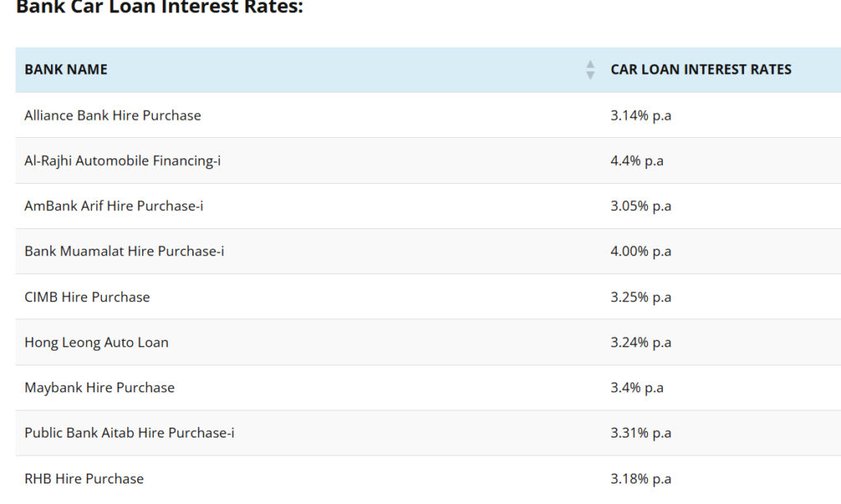Select Al-Rajhi Automobile Financing-i entry
Viewport: 841px width, 504px height.
pos(122,161)
